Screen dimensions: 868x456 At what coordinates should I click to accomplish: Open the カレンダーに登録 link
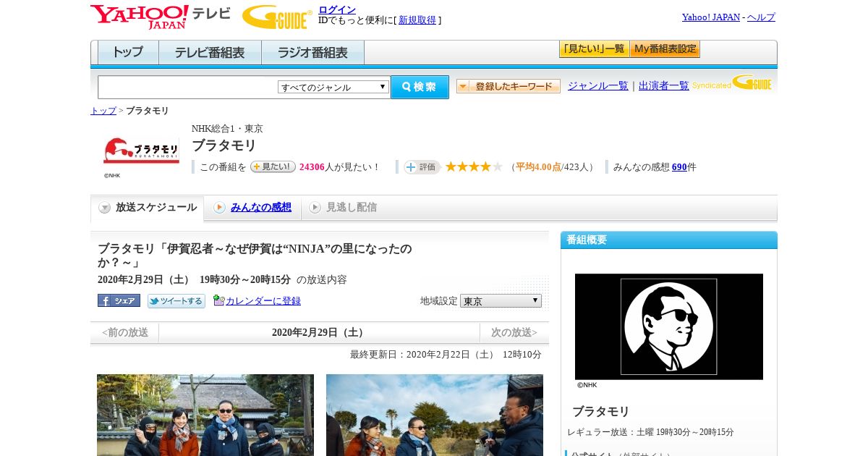(263, 300)
